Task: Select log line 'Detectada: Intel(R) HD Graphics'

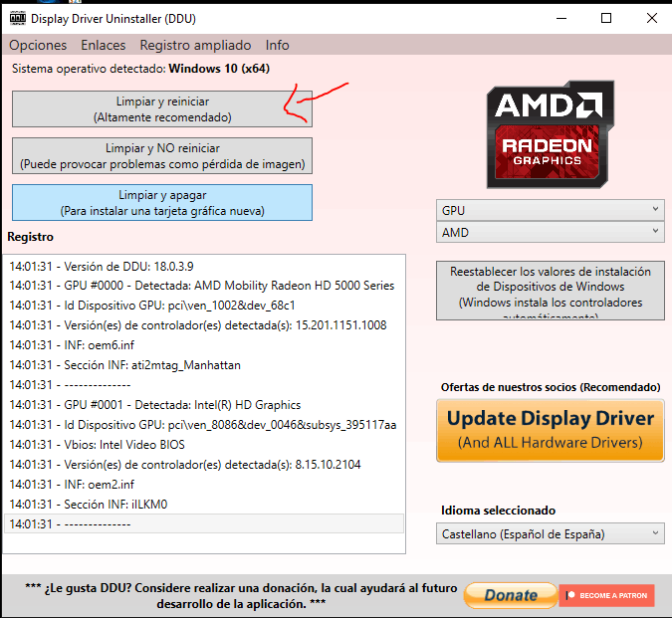Action: [x=204, y=405]
